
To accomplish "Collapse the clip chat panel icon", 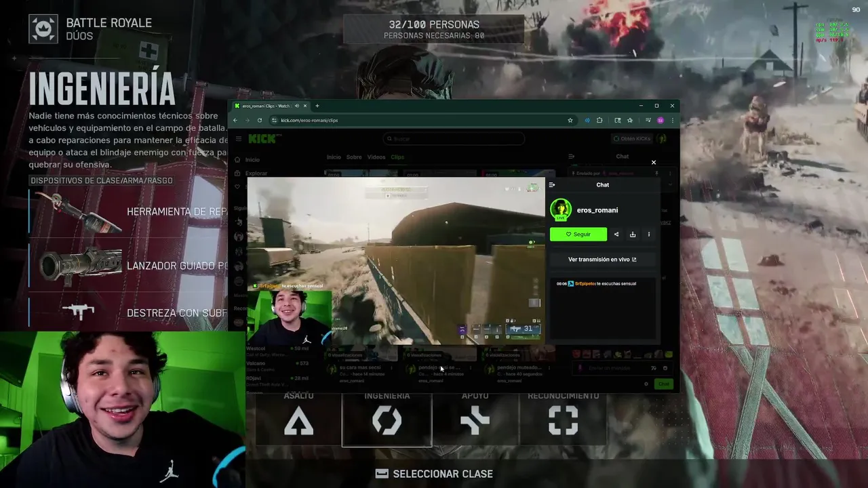I will pyautogui.click(x=552, y=184).
